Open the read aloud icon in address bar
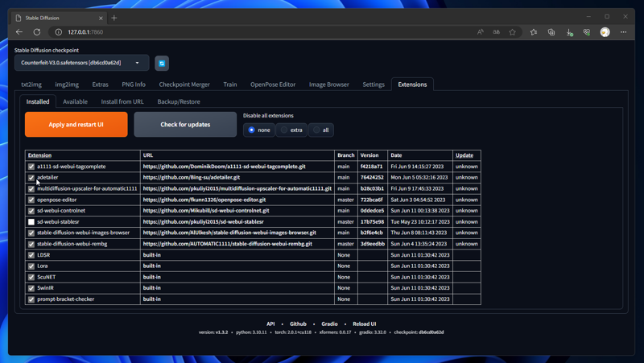 [480, 32]
